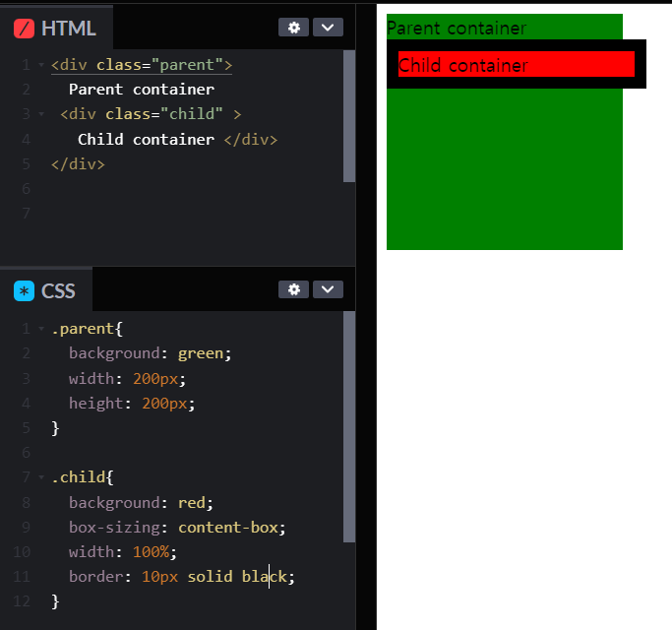
Task: Click 'background: green;' declaration
Action: 150,353
